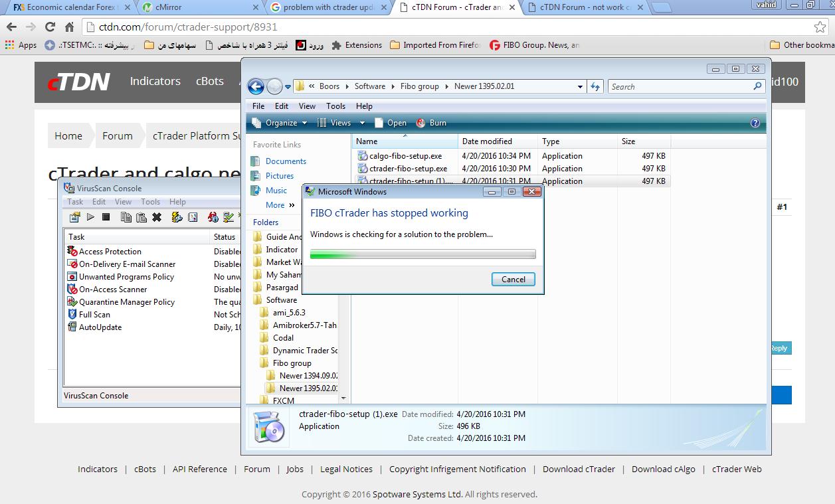Open API Reference footer link
Screen dimensions: 835x504
[199, 469]
